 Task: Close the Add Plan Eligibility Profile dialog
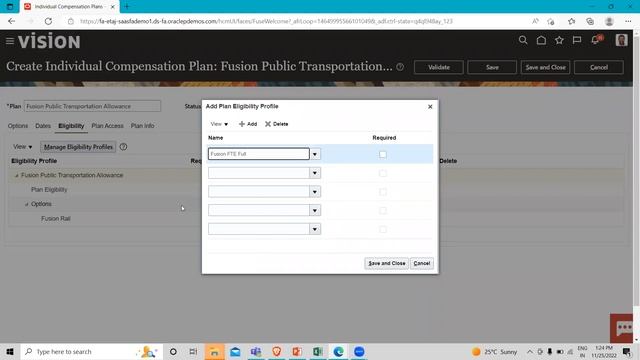point(430,107)
